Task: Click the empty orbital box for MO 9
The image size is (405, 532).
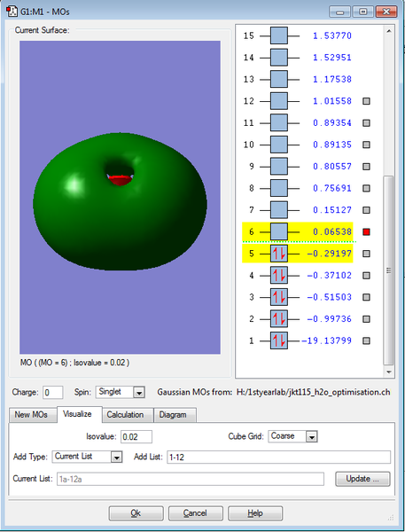Action: (x=279, y=167)
